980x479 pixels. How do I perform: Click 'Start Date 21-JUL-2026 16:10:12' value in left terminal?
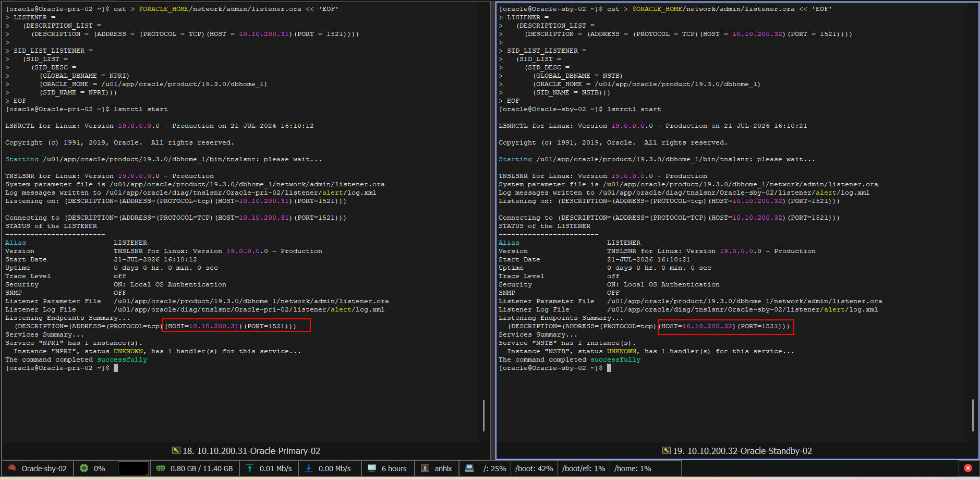coord(155,259)
